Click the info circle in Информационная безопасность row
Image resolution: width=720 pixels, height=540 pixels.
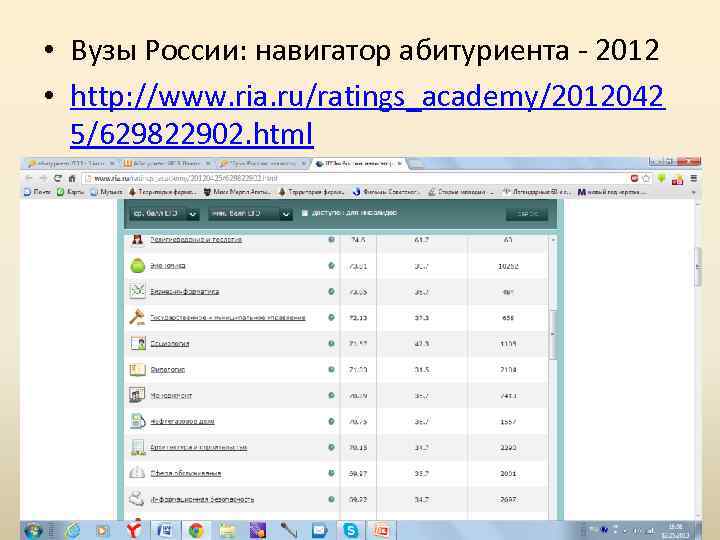[331, 499]
